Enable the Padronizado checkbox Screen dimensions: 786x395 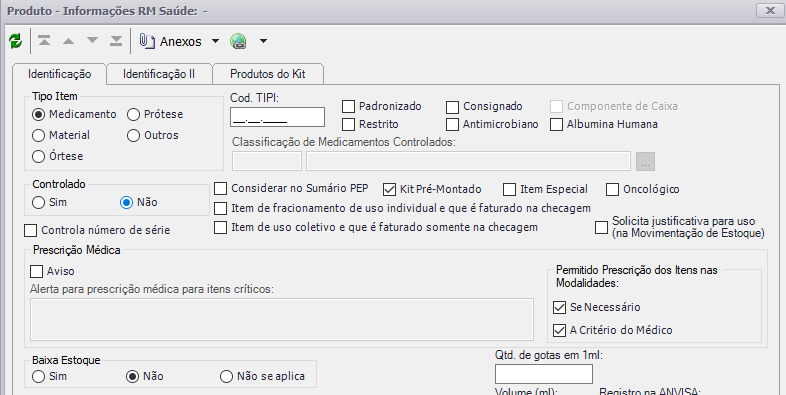(348, 106)
